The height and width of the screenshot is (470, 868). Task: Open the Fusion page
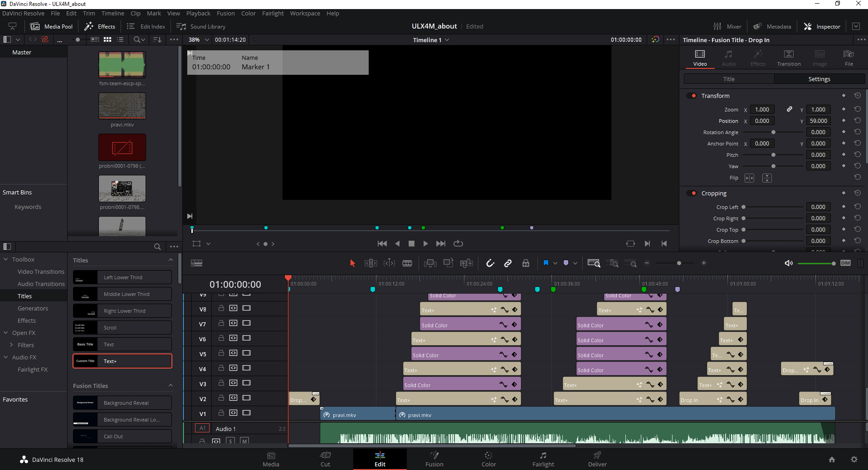434,459
